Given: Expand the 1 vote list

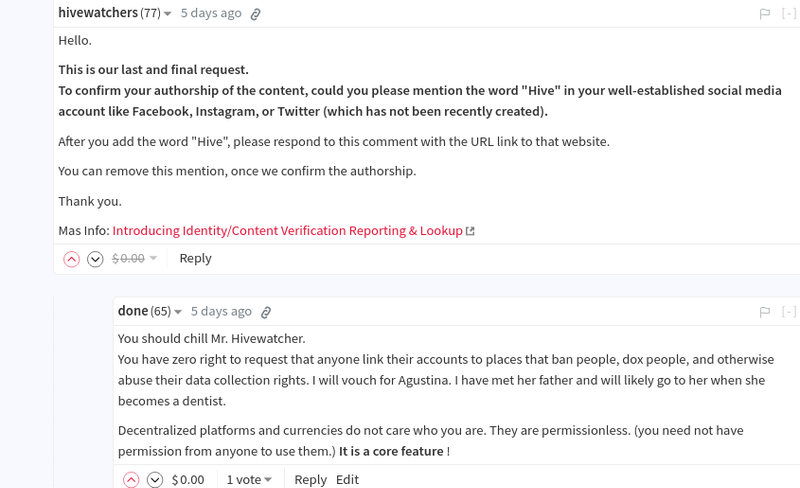Looking at the screenshot, I should coord(249,480).
